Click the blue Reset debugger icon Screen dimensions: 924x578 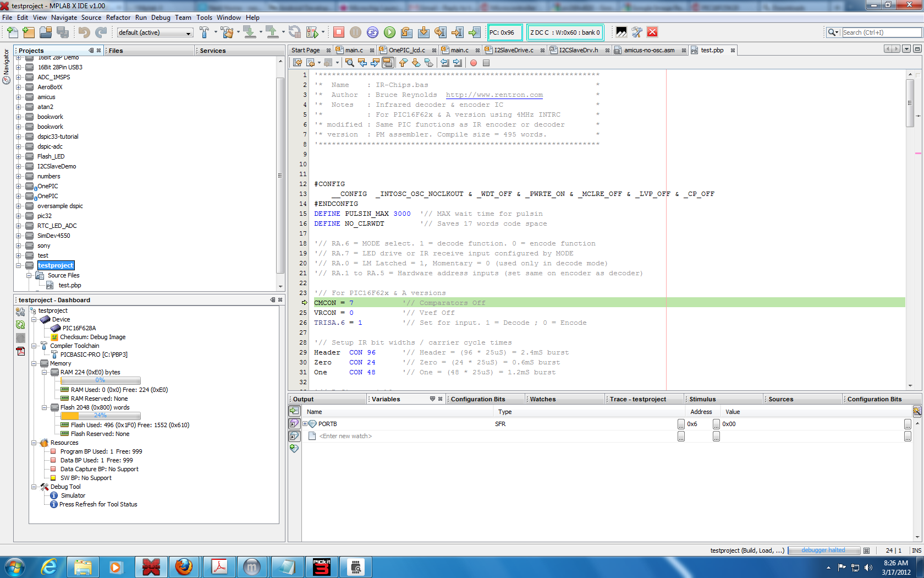(372, 32)
